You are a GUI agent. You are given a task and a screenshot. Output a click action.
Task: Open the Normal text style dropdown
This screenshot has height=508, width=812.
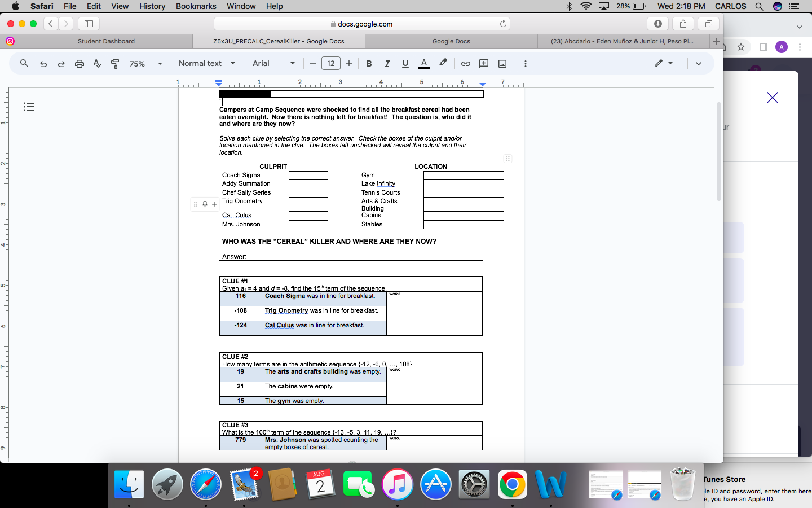(x=207, y=64)
